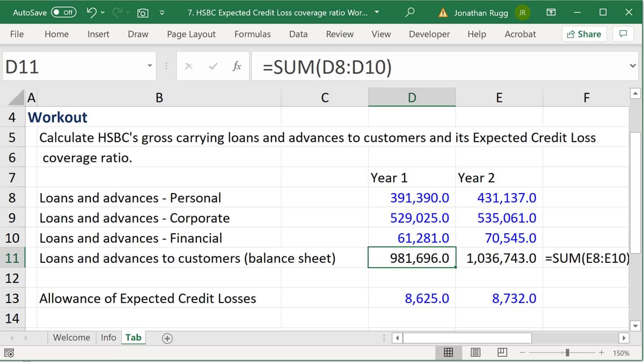
Task: Switch to Page Break Preview icon
Action: click(502, 353)
